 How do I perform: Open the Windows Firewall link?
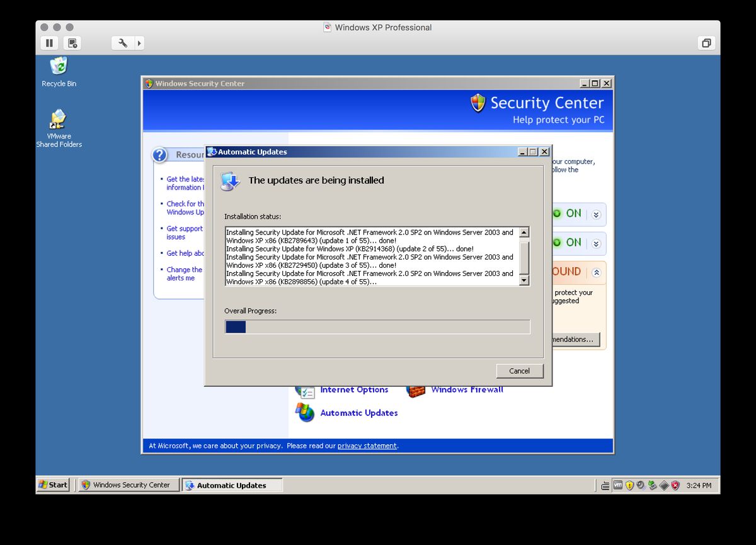pyautogui.click(x=467, y=390)
